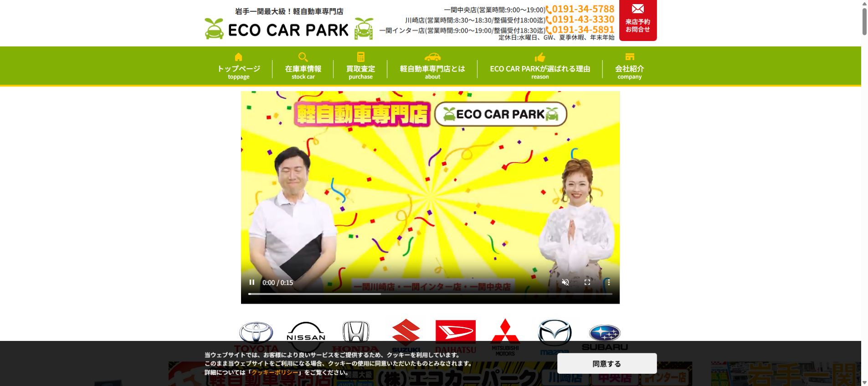Open 在庫車情報 stock car menu
Viewport: 868px width, 386px height.
pos(303,66)
